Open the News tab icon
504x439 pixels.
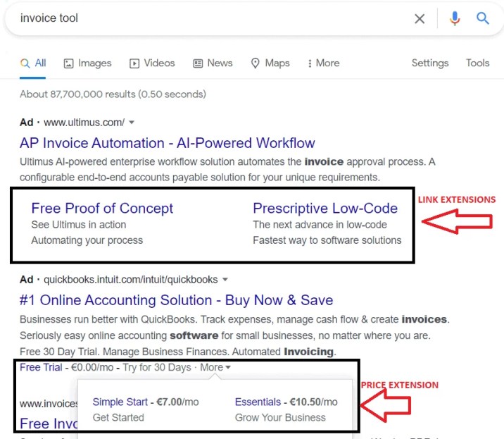point(198,63)
